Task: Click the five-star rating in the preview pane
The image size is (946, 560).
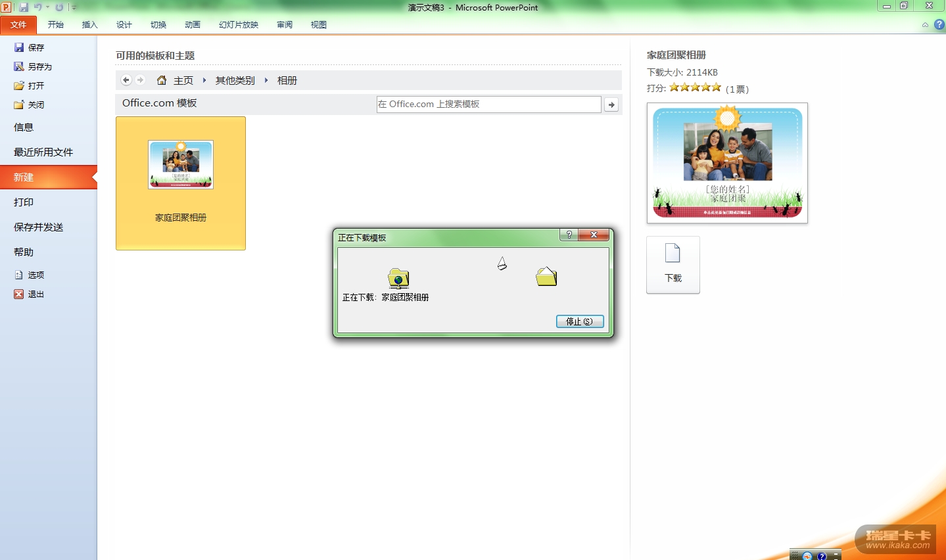Action: point(696,87)
